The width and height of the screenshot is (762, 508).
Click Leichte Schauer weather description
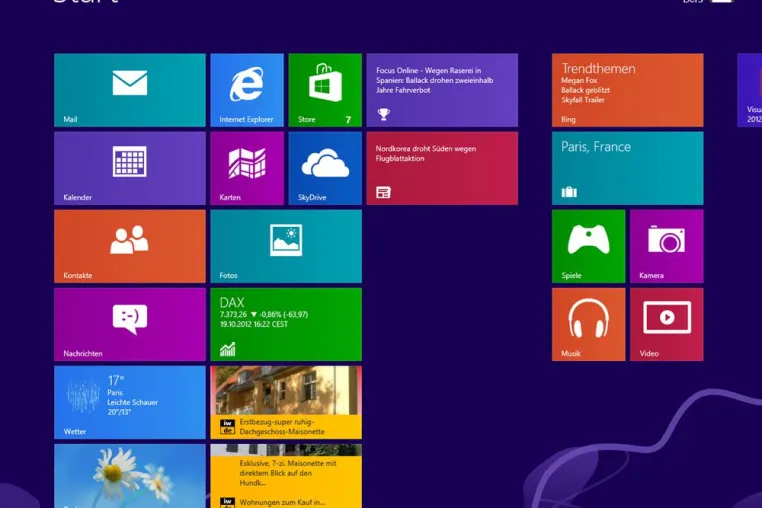133,403
